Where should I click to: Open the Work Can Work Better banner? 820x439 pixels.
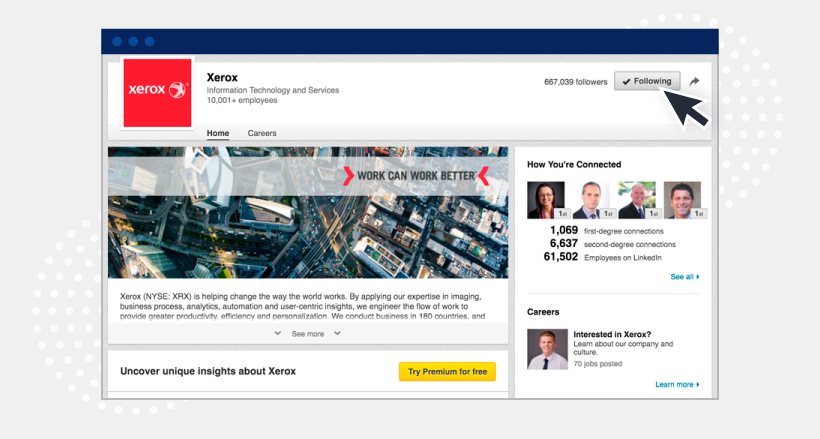point(308,212)
